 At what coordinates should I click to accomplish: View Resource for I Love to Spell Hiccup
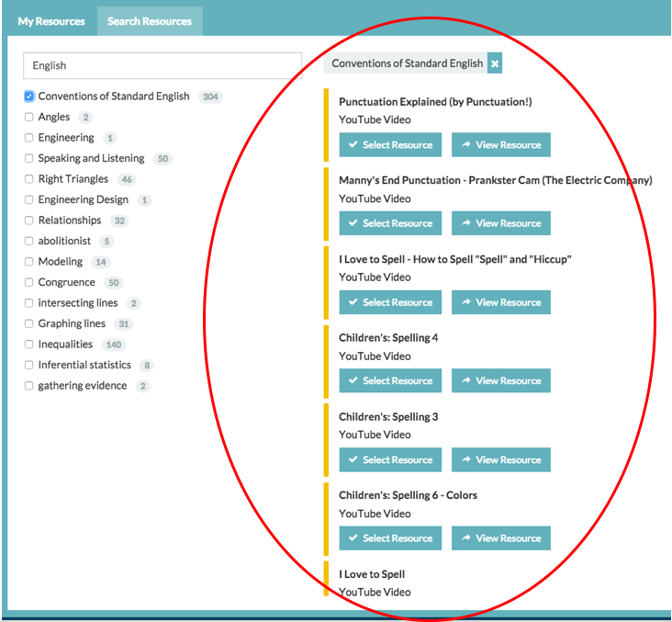pos(500,302)
